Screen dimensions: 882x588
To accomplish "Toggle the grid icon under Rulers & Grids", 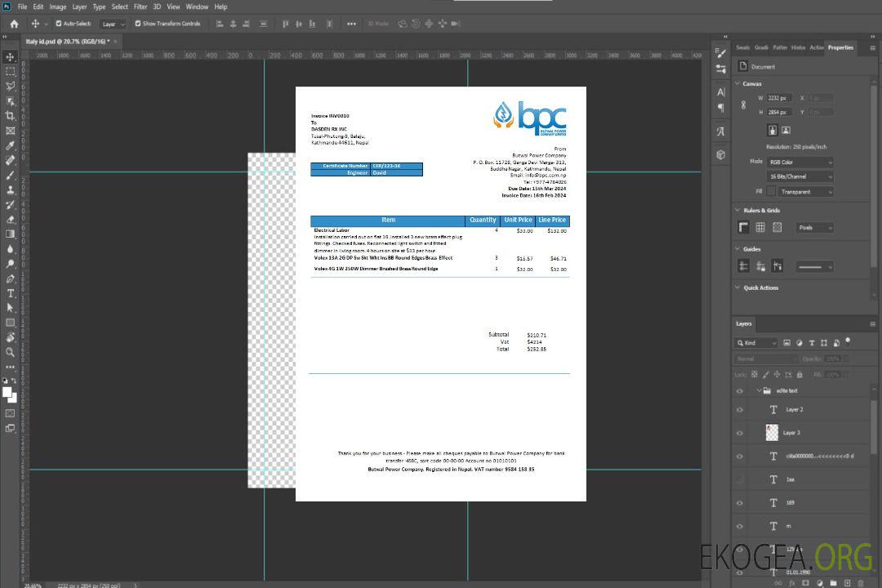I will 760,228.
